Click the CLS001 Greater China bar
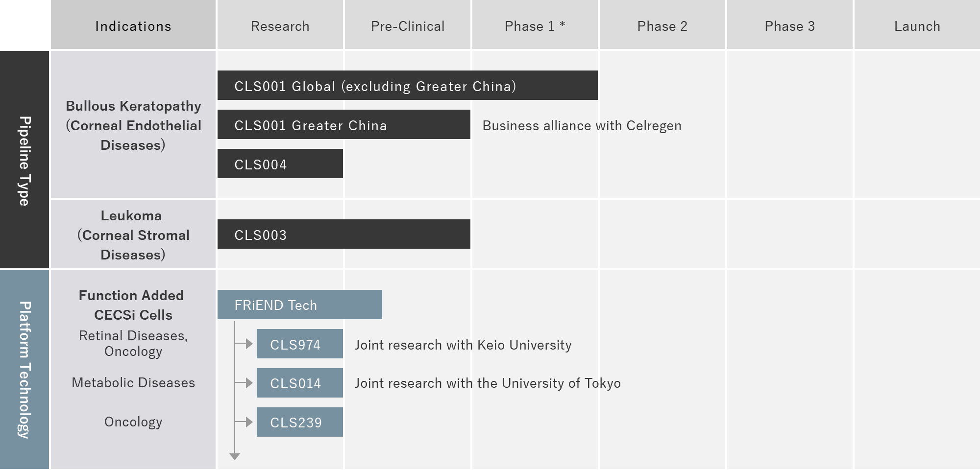Viewport: 980px width, 470px height. point(343,125)
